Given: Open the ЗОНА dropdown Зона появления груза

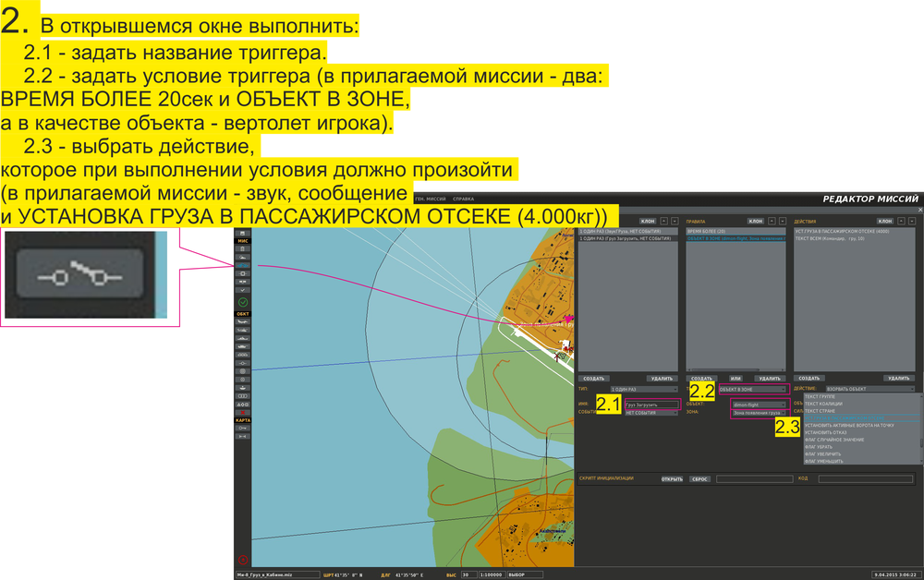Looking at the screenshot, I should click(x=759, y=413).
